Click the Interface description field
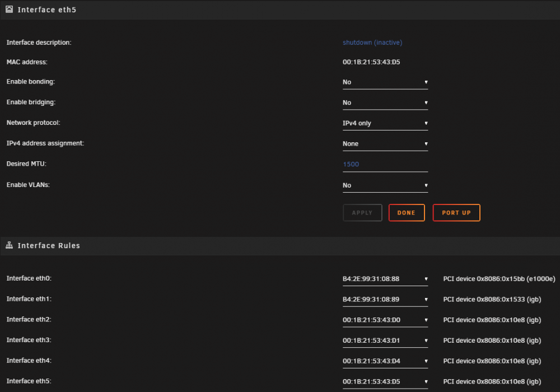The image size is (560, 392). (x=372, y=43)
